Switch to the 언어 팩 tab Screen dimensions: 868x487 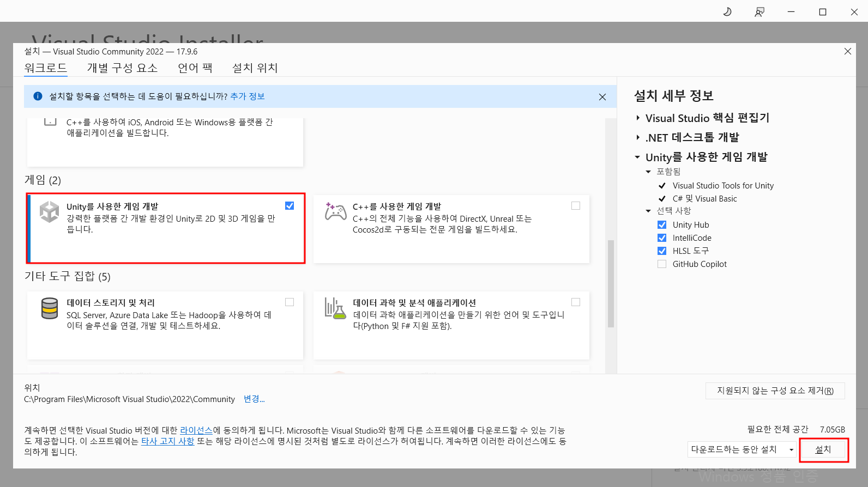[x=195, y=68]
